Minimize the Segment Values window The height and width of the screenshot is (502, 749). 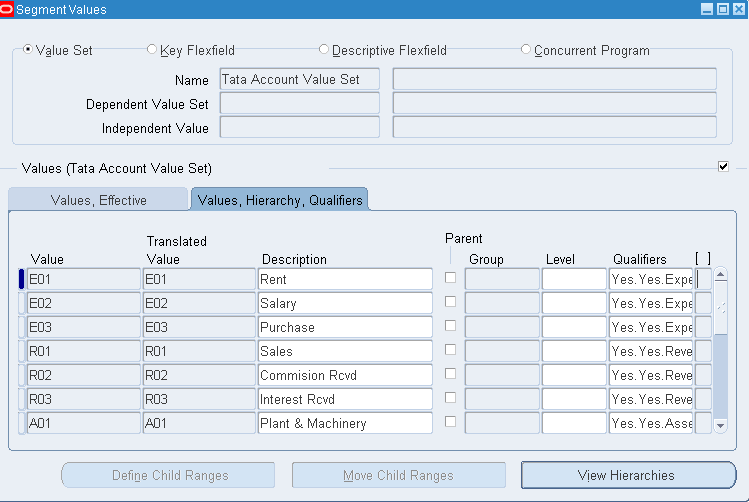707,9
